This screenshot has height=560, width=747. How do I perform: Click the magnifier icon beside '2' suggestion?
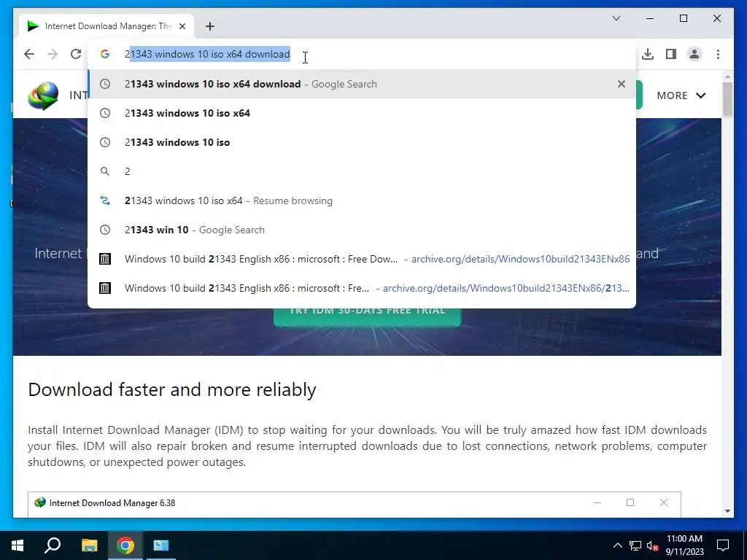coord(105,171)
